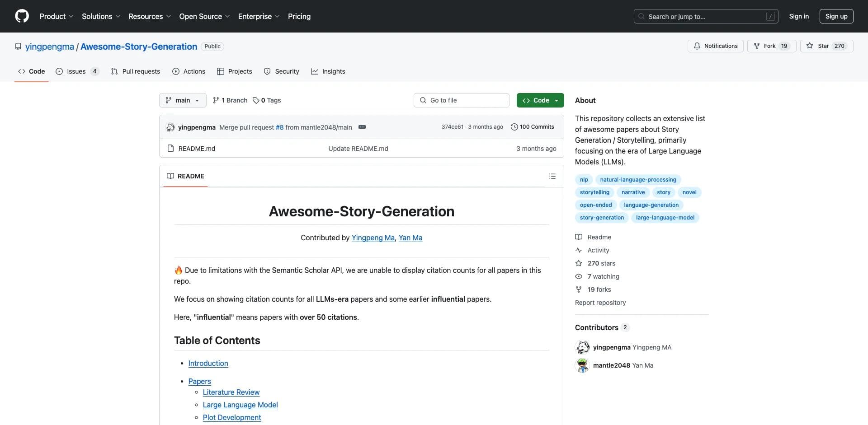Click the nlp topic tag

pos(584,180)
